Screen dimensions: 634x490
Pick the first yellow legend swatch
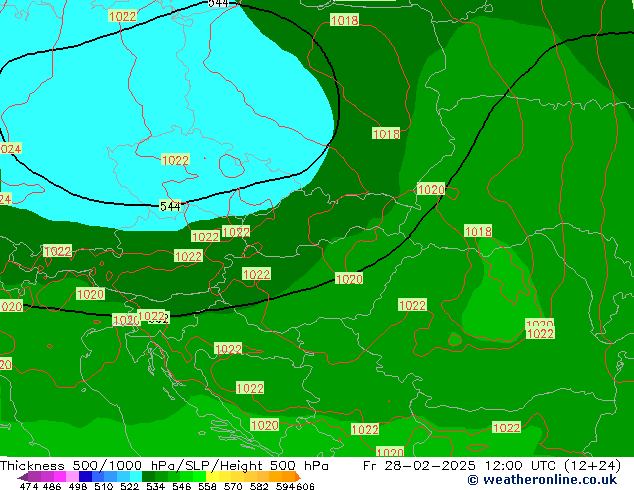212,476
